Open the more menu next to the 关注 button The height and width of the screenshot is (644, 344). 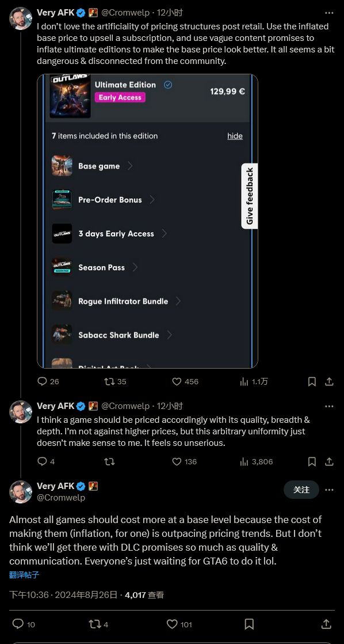[329, 490]
